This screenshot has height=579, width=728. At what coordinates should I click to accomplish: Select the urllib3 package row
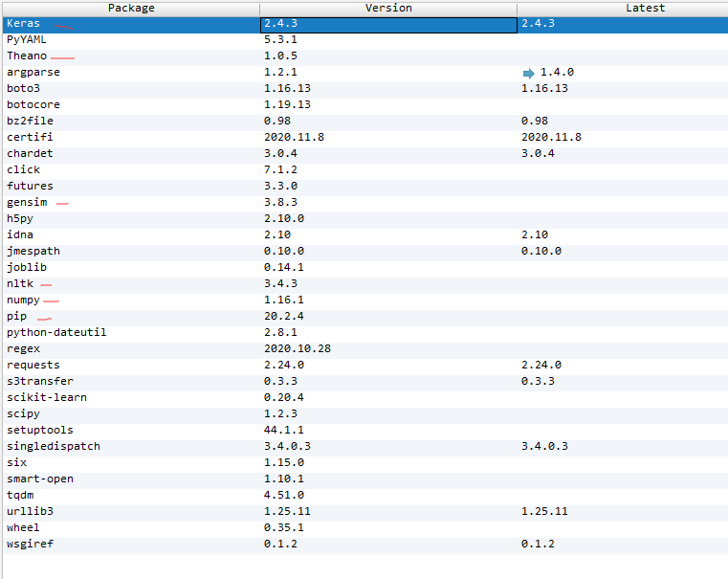pos(364,513)
